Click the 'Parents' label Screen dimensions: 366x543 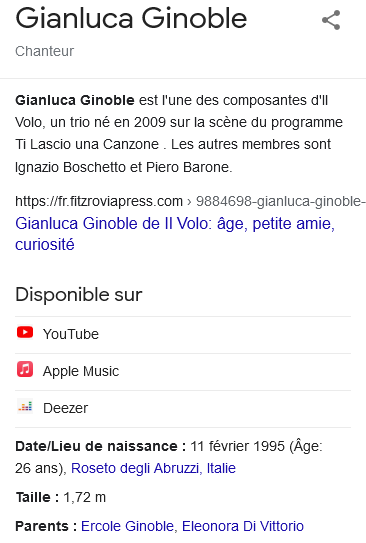46,526
